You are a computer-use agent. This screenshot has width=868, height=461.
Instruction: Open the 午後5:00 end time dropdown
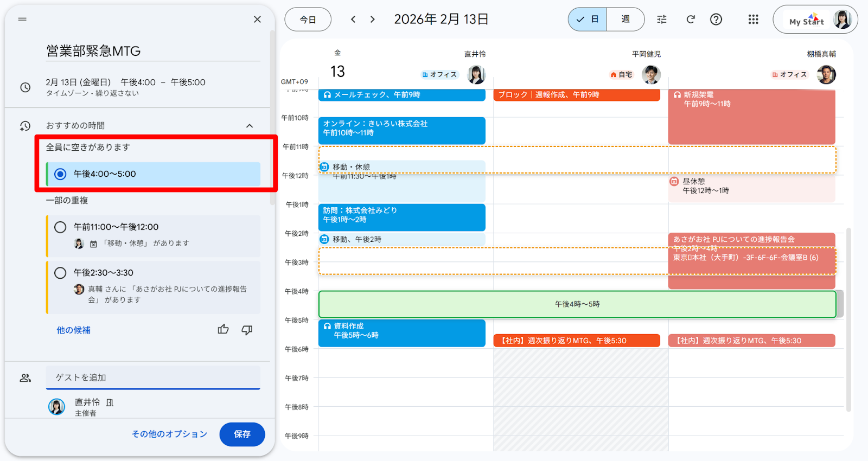pos(188,82)
